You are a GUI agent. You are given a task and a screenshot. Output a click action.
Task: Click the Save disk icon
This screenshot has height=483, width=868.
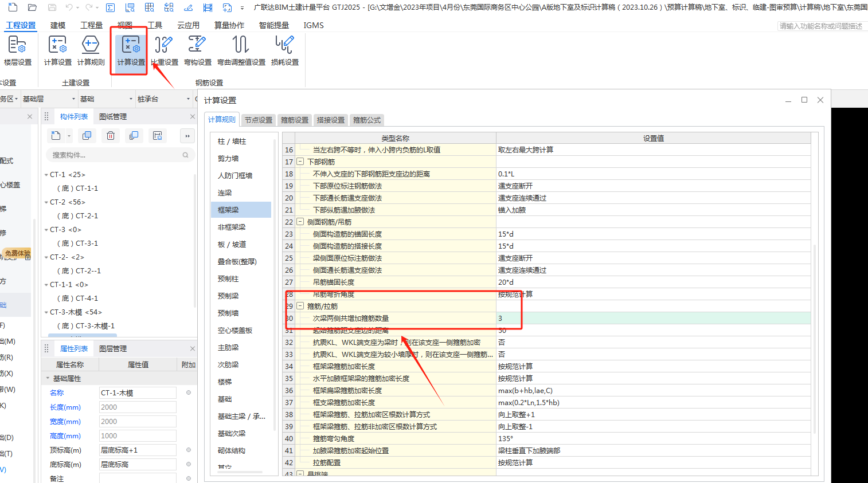pyautogui.click(x=52, y=7)
